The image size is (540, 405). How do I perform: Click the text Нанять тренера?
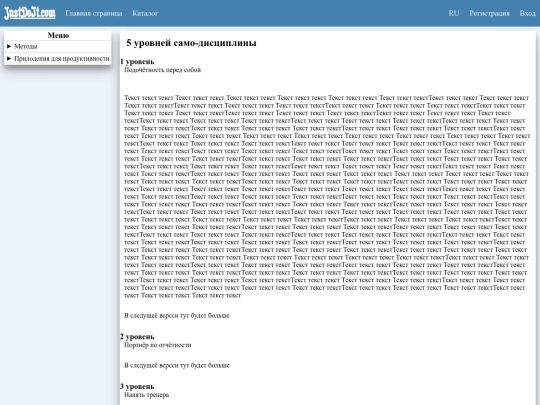pyautogui.click(x=146, y=395)
